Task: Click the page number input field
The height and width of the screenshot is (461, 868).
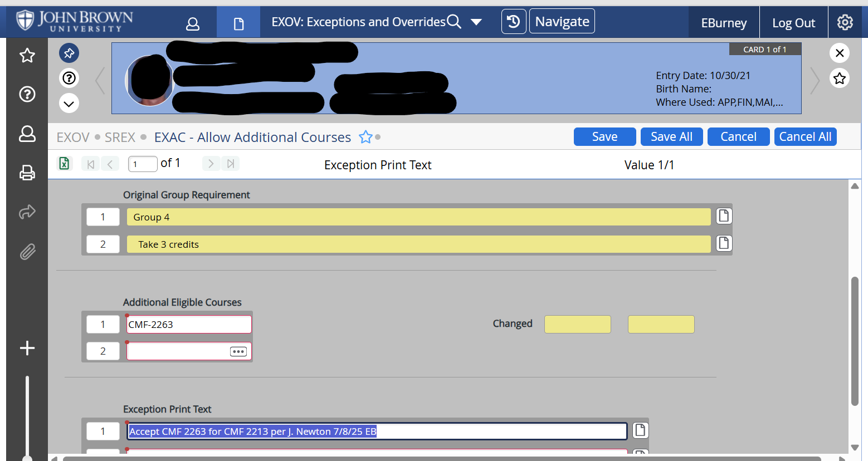Action: 143,164
